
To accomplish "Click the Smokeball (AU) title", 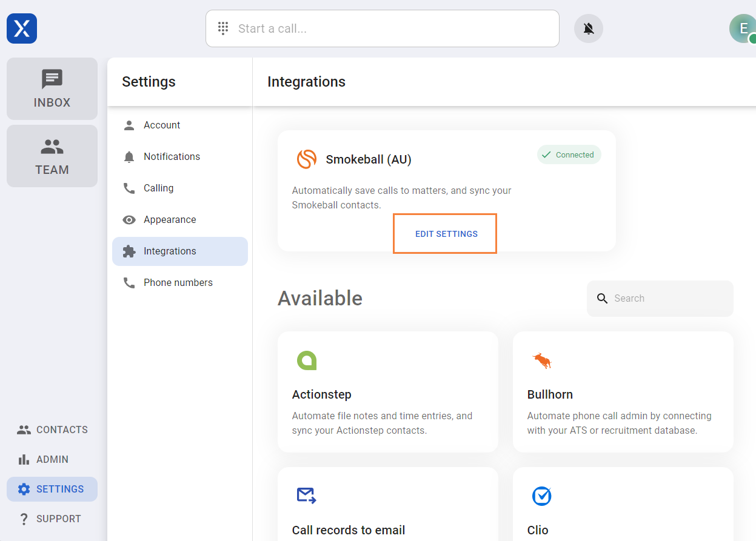I will (369, 159).
